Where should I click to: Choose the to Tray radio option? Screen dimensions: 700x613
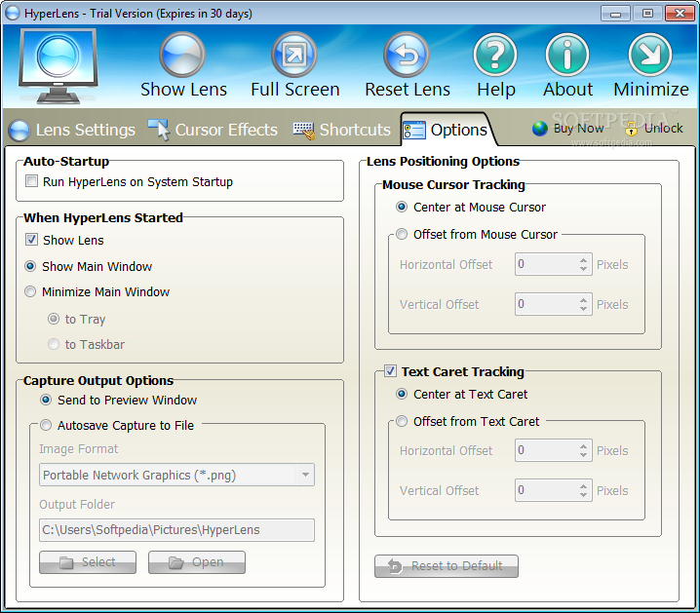53,319
